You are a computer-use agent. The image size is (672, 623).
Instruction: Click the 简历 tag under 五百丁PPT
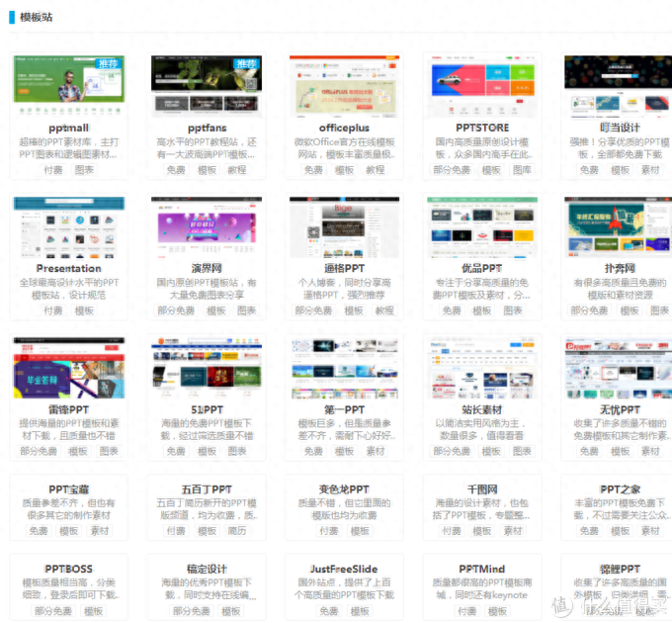pos(237,531)
